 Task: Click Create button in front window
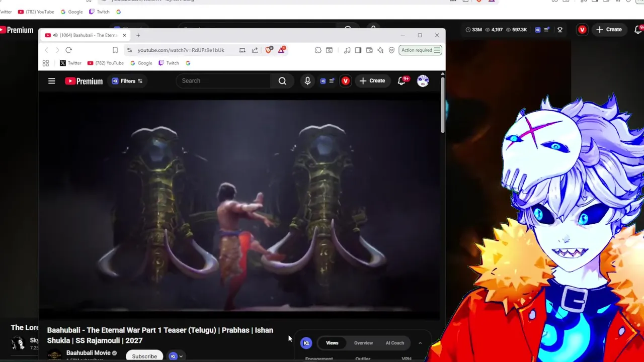pyautogui.click(x=372, y=80)
